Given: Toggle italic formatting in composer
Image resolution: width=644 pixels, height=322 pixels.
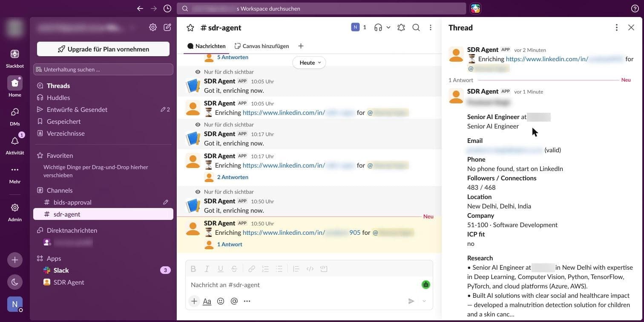Looking at the screenshot, I should (207, 269).
